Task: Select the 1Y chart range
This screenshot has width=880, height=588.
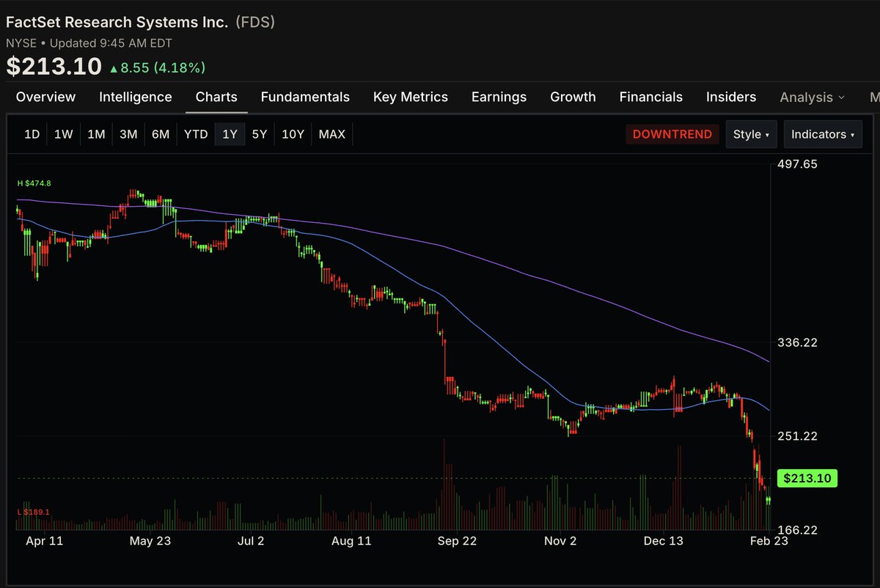Action: tap(230, 134)
